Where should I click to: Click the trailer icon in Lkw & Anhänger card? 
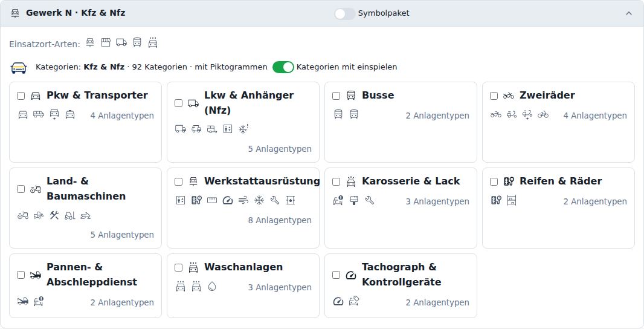click(x=212, y=129)
